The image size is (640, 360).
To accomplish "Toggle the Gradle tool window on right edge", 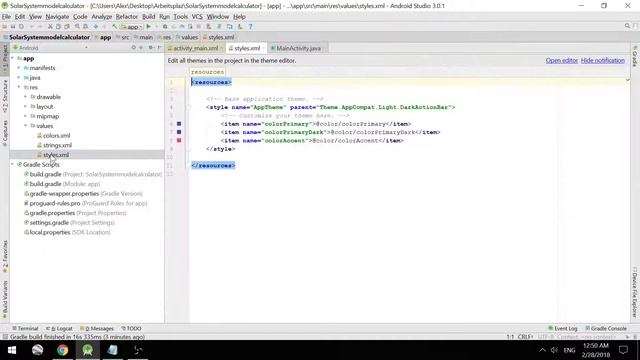I will (x=635, y=56).
